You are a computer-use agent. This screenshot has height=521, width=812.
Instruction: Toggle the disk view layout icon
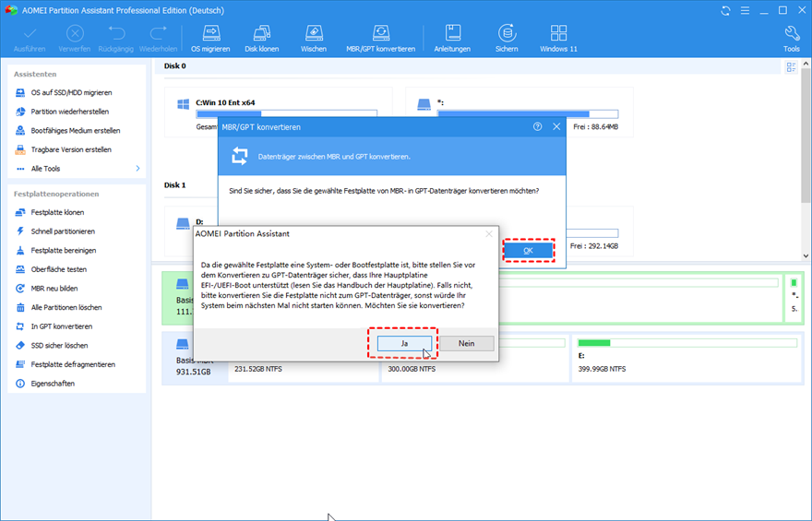791,67
